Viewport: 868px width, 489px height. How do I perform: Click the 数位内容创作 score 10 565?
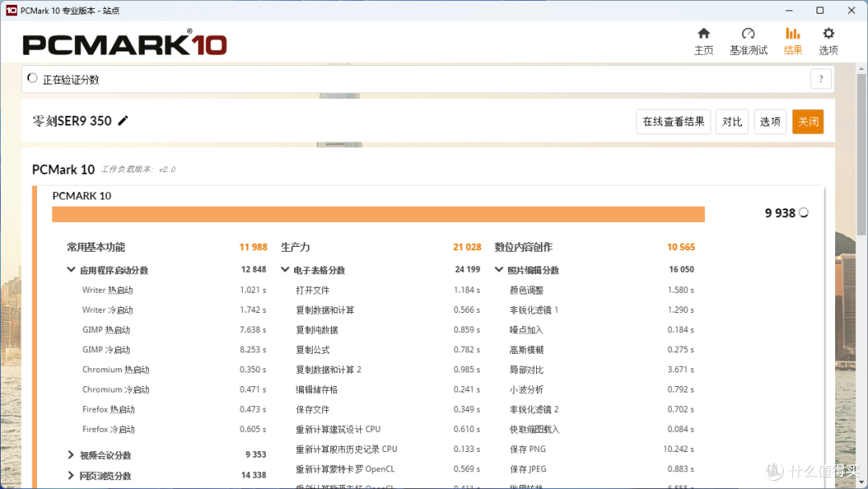681,247
